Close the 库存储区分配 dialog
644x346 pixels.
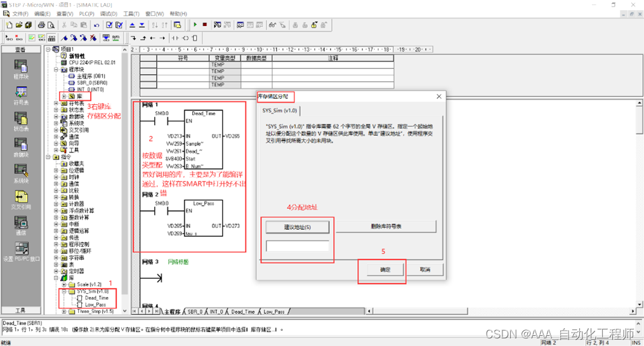point(438,96)
